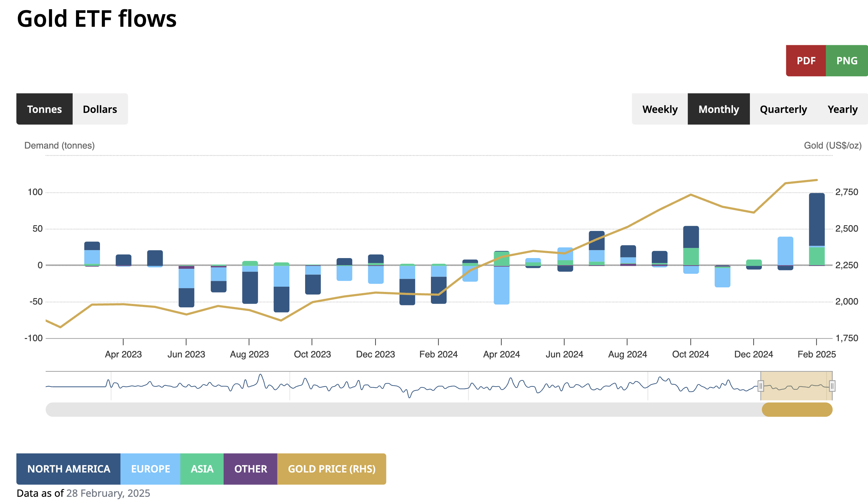Download chart as PDF

click(x=805, y=61)
